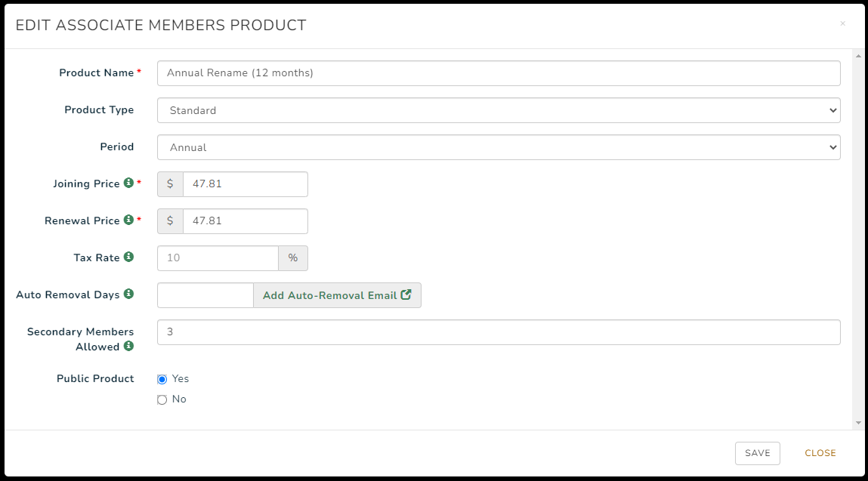Focus the Auto Removal Days field
The width and height of the screenshot is (868, 481).
pos(205,295)
